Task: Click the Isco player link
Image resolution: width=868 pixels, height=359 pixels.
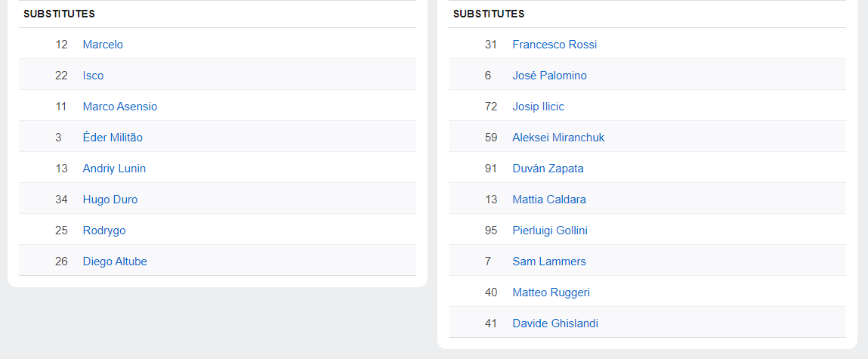Action: [x=93, y=76]
